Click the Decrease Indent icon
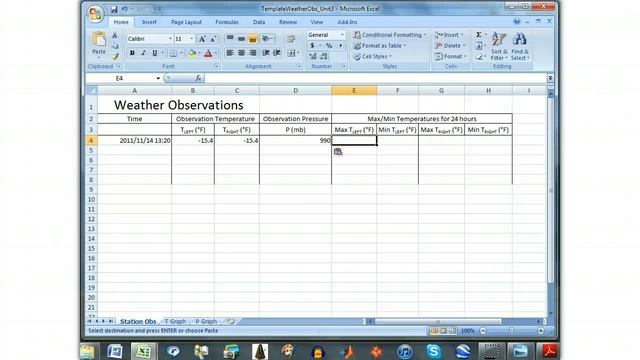 pyautogui.click(x=266, y=53)
